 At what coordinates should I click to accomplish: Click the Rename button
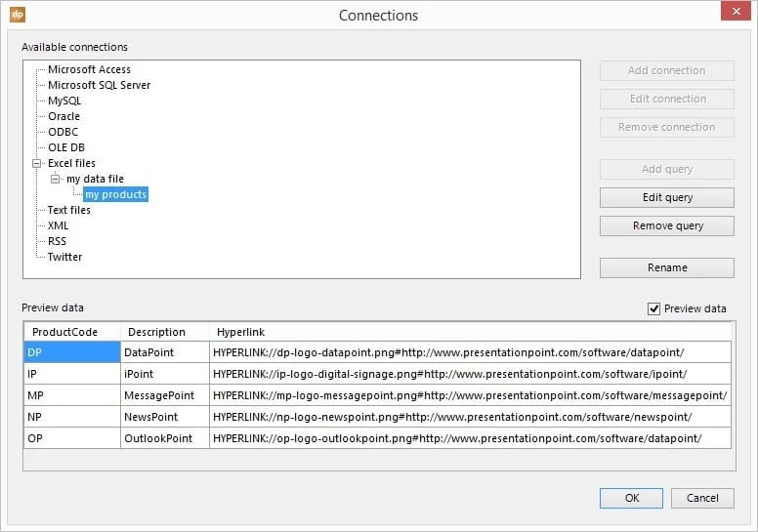coord(666,267)
